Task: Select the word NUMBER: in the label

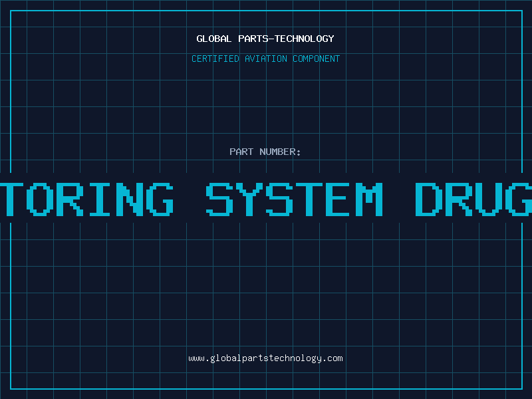Action: 280,152
